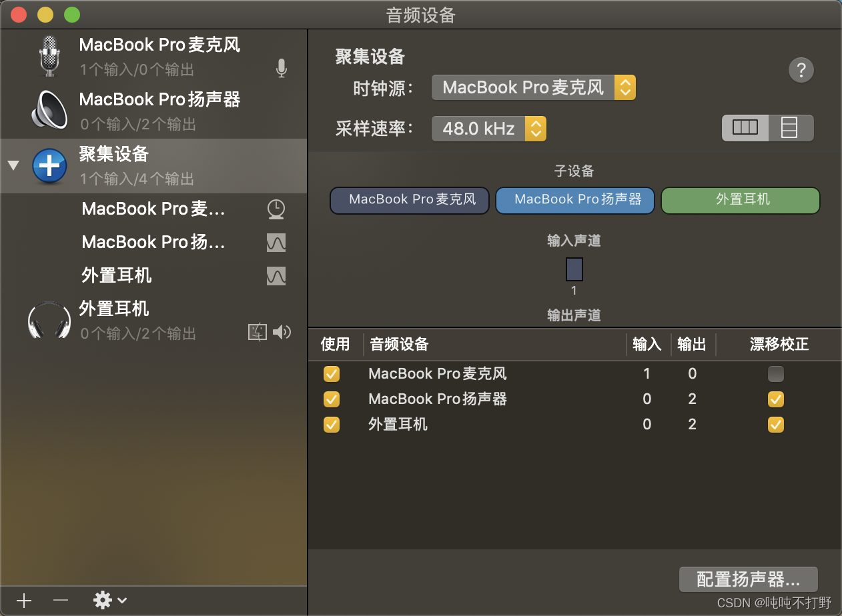This screenshot has width=842, height=616.
Task: Click the 输出 column header
Action: pos(692,344)
